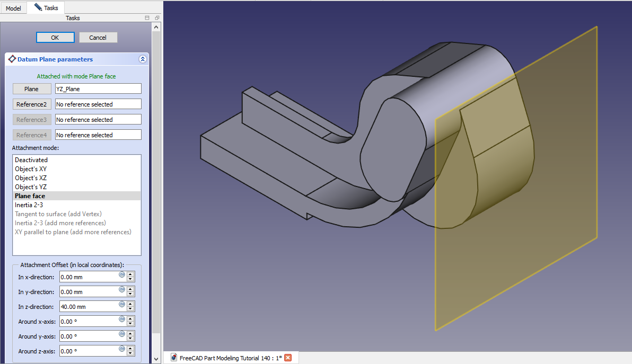Image resolution: width=632 pixels, height=364 pixels.
Task: Open expression editor for Around x-axis field
Action: 122,319
